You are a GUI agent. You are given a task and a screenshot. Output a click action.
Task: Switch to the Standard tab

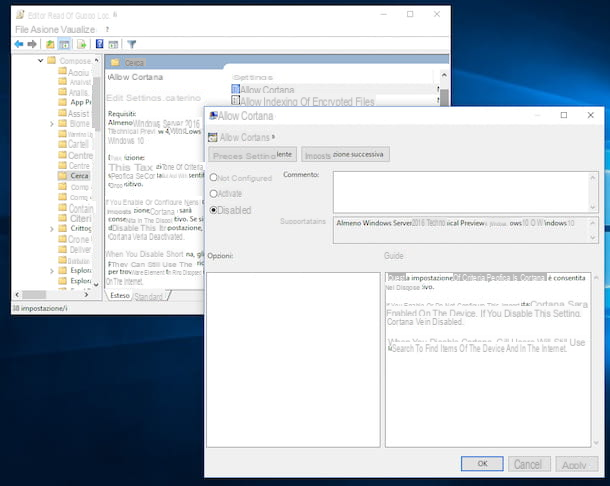pos(149,297)
